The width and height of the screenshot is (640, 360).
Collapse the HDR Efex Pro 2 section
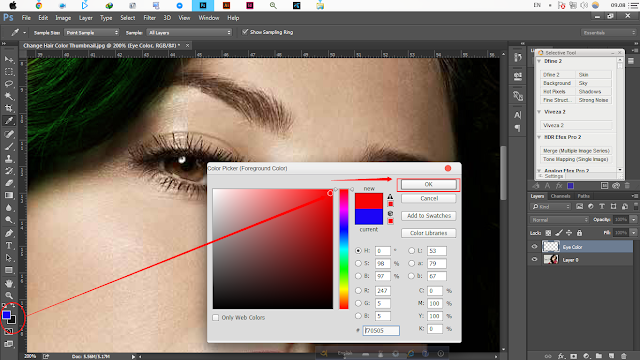pos(539,137)
